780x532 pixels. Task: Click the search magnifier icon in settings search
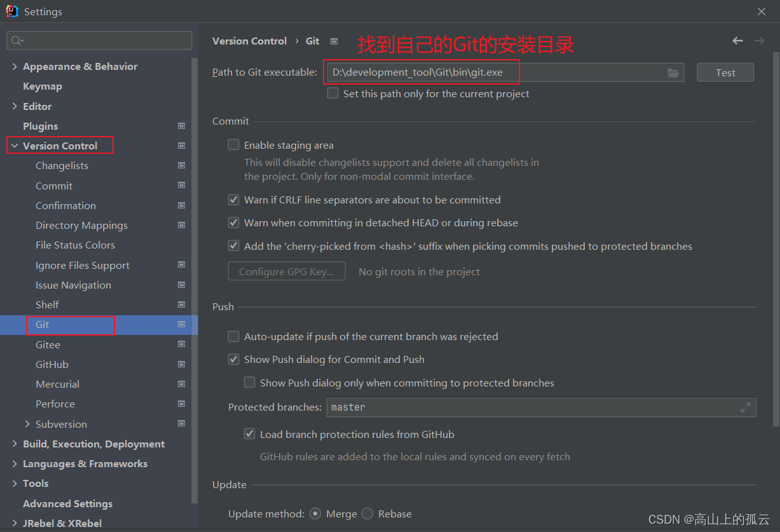17,41
